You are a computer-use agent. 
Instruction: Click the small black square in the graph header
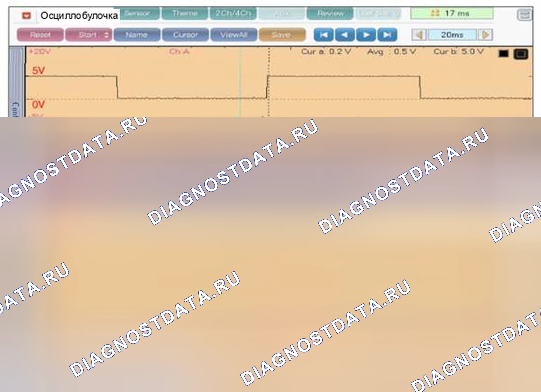(x=503, y=54)
